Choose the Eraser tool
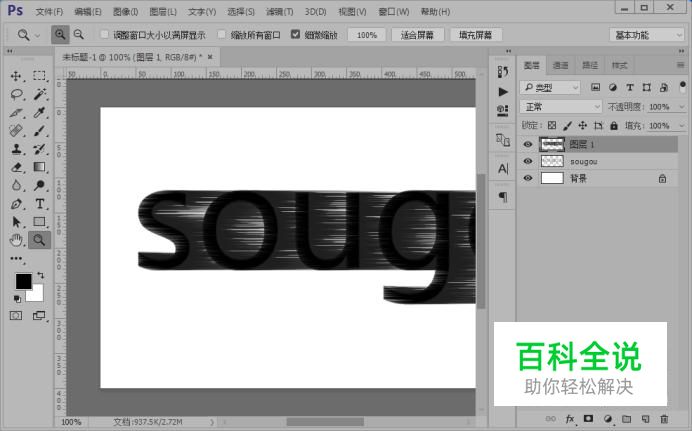This screenshot has height=431, width=692. point(16,167)
